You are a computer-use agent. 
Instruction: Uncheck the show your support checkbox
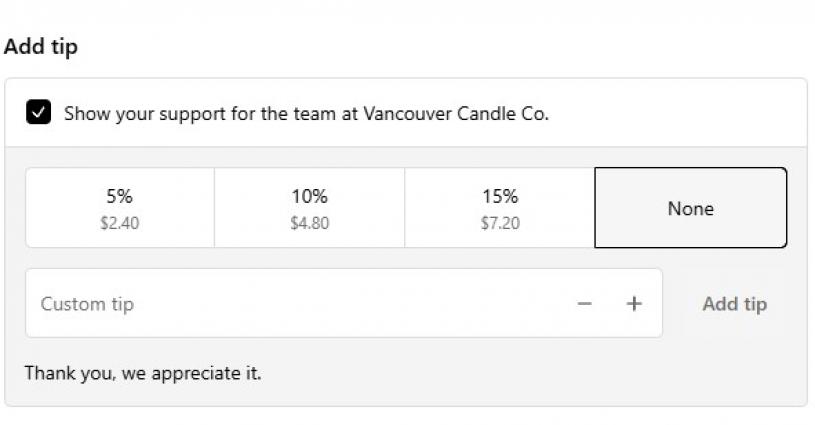pyautogui.click(x=39, y=113)
